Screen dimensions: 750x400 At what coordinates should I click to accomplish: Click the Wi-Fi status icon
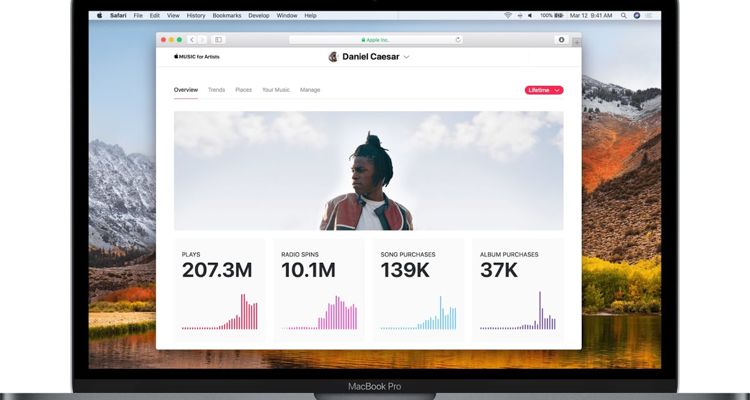(507, 16)
